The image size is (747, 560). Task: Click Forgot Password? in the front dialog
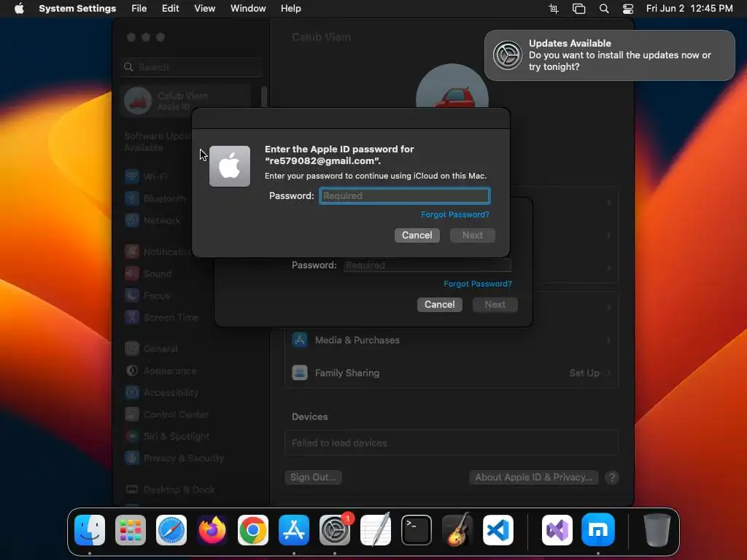tap(455, 215)
